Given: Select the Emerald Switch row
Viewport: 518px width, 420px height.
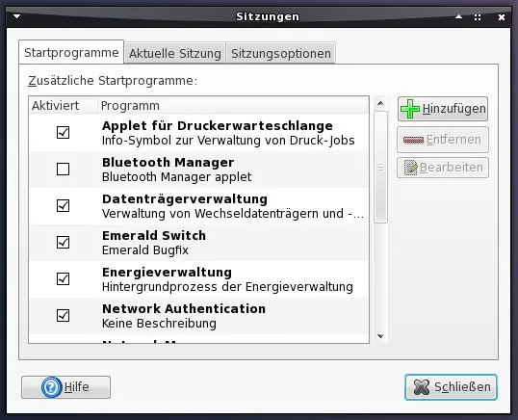Looking at the screenshot, I should [199, 243].
